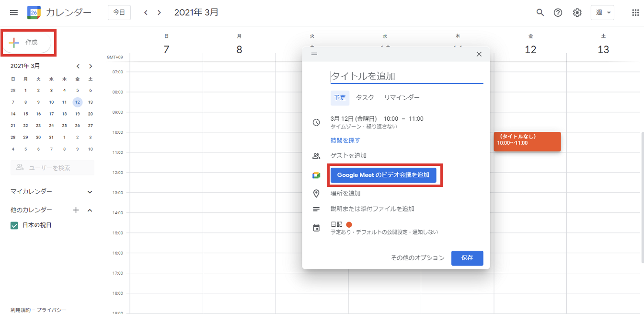
Task: Collapse the マイカレンダー section
Action: pyautogui.click(x=89, y=191)
